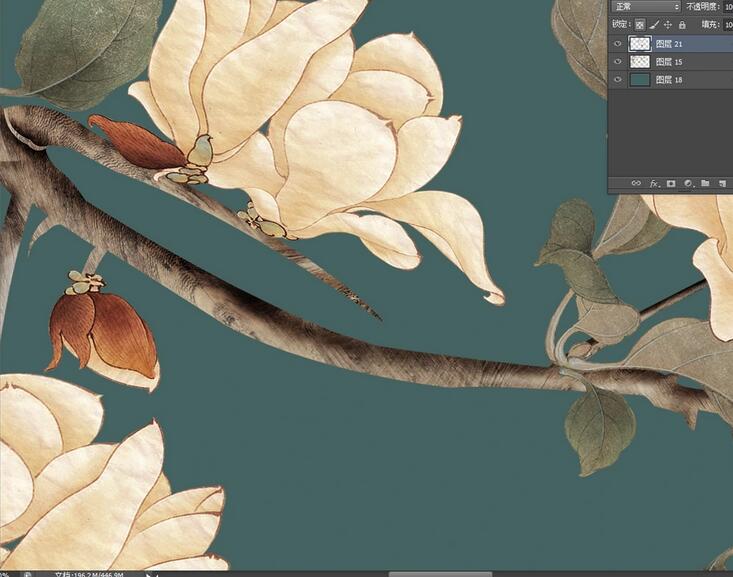Hide layer 图层 21
The height and width of the screenshot is (577, 733).
(x=617, y=44)
